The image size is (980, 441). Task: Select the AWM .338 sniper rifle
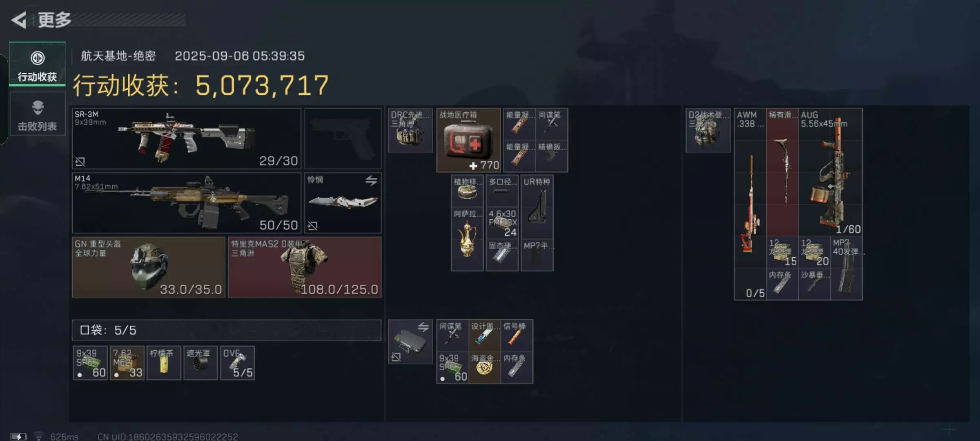(x=750, y=204)
